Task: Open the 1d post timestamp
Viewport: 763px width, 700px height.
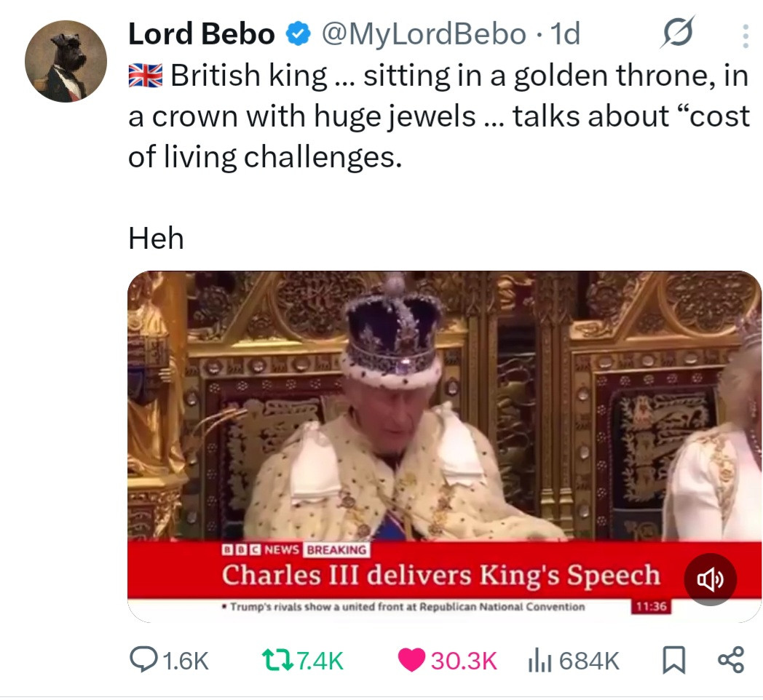Action: point(566,33)
